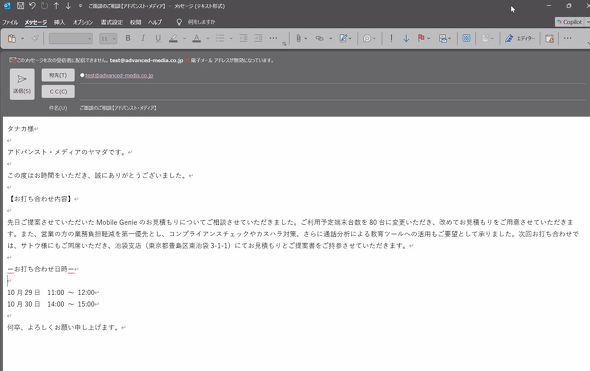Attach a file with the paperclip icon
This screenshot has width=590, height=371.
298,38
